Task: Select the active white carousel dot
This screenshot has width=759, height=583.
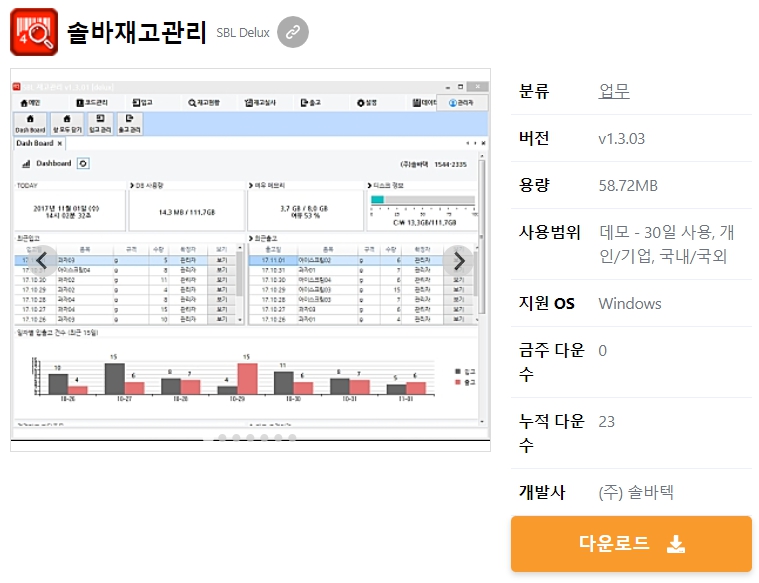Action: (208, 438)
